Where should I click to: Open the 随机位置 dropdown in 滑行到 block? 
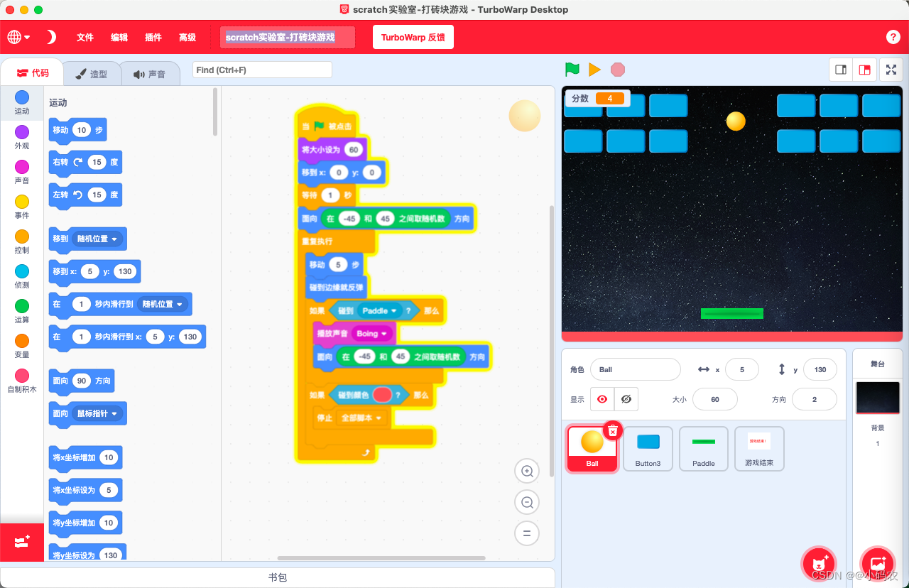163,304
